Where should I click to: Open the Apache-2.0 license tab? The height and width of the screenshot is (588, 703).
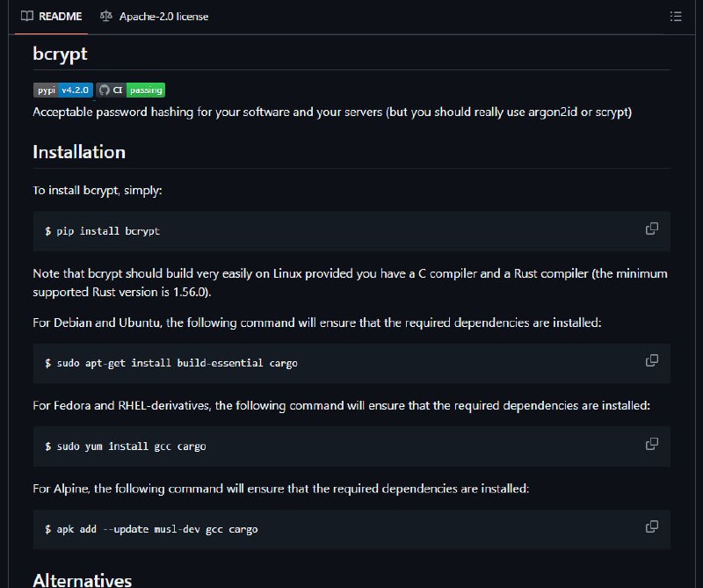pos(154,17)
